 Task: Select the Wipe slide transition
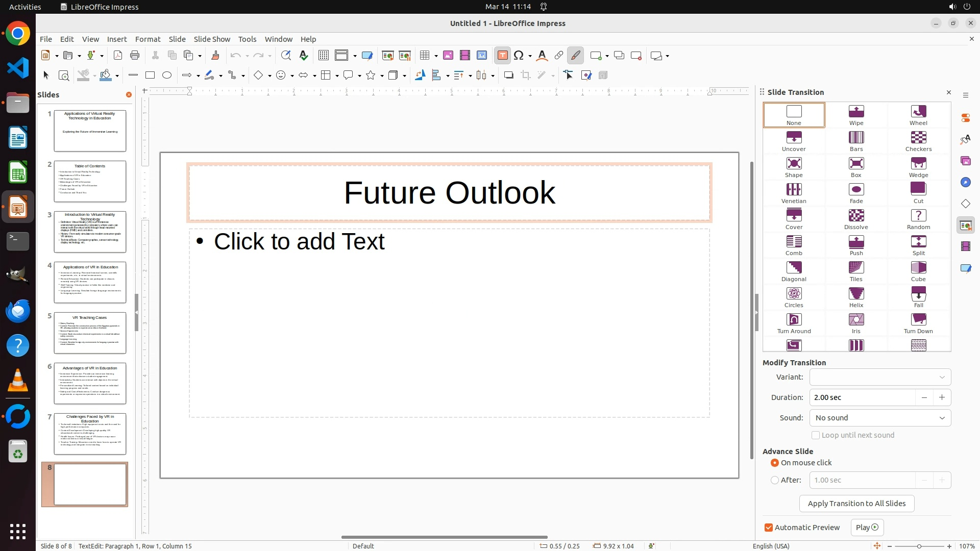click(856, 115)
